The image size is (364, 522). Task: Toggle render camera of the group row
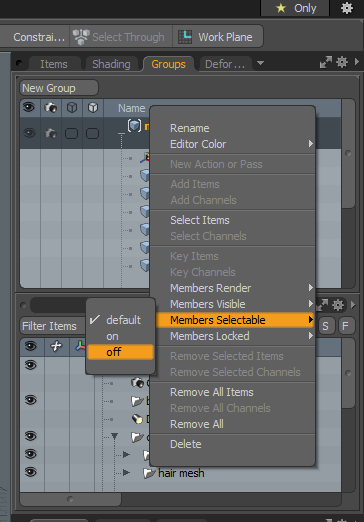[x=51, y=133]
